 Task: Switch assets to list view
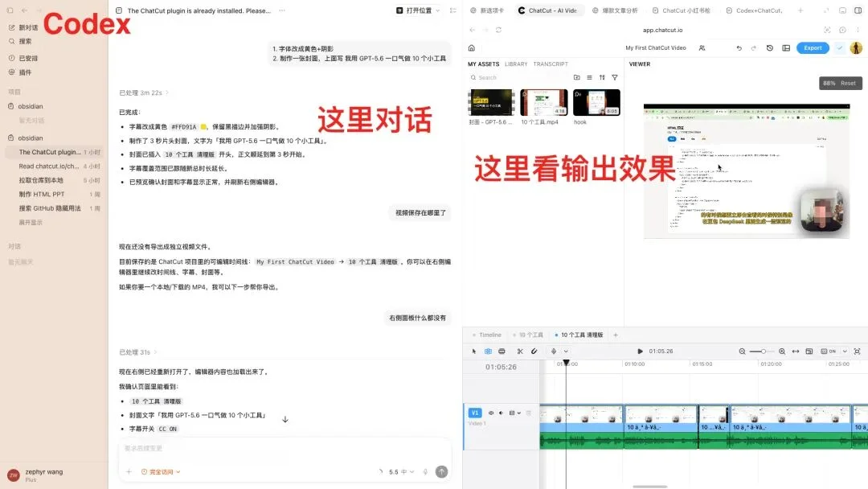click(590, 77)
